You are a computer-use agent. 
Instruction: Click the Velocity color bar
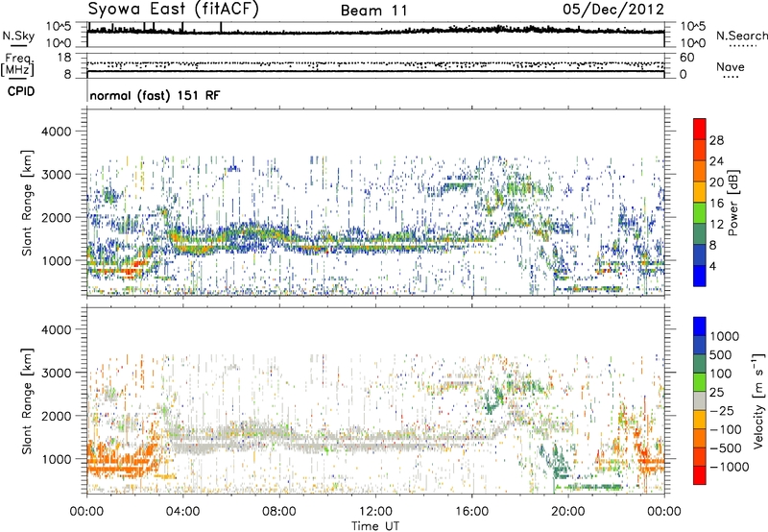coord(700,400)
